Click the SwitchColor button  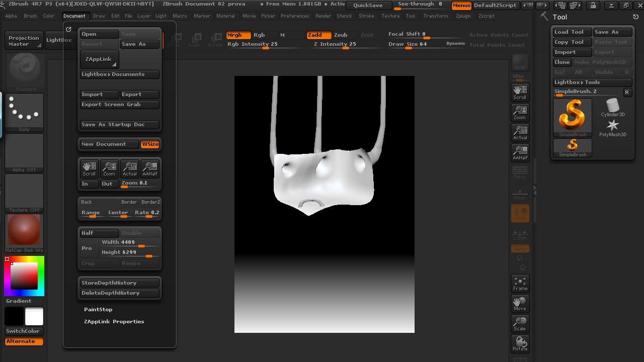pos(24,331)
